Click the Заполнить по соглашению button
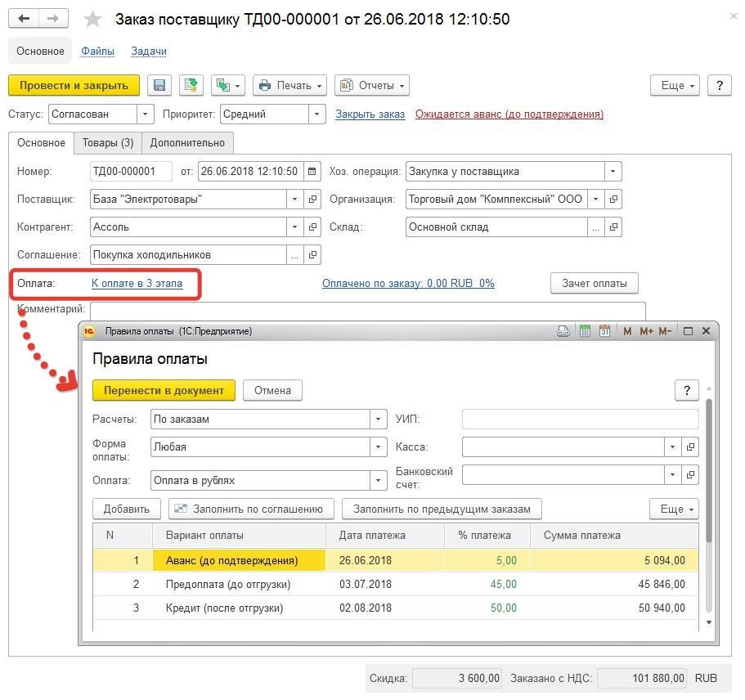This screenshot has height=700, width=745. point(251,509)
